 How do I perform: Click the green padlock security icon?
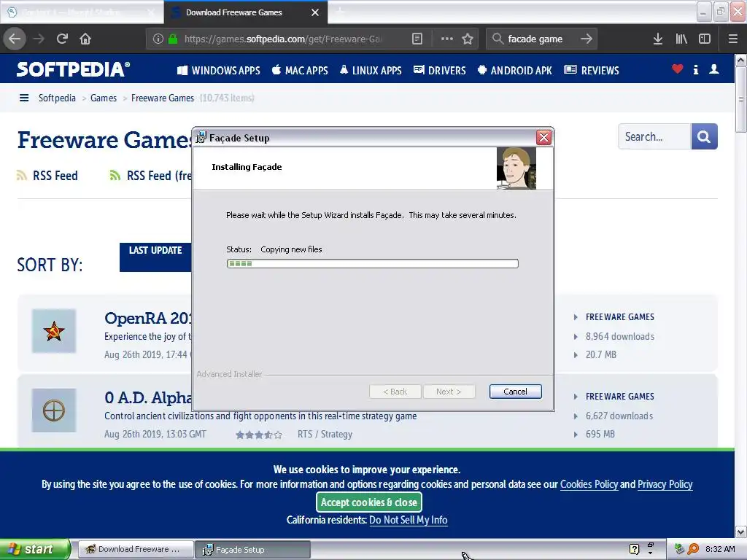tap(173, 39)
